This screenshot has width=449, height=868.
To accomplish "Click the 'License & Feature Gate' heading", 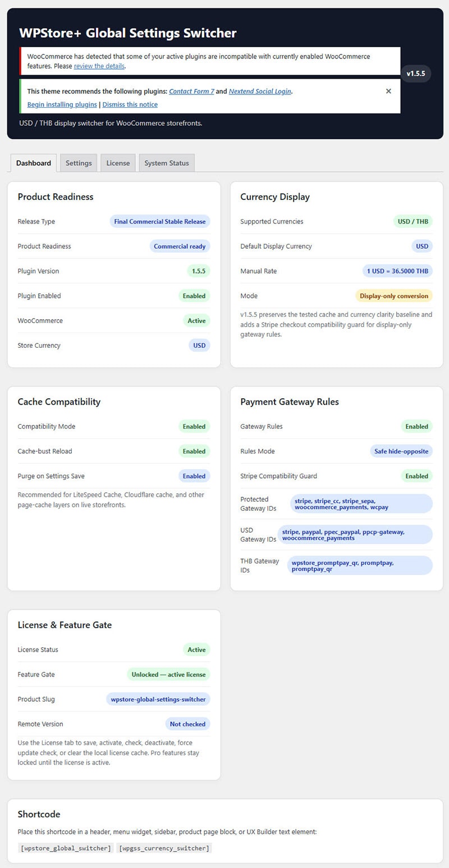I will (x=65, y=625).
